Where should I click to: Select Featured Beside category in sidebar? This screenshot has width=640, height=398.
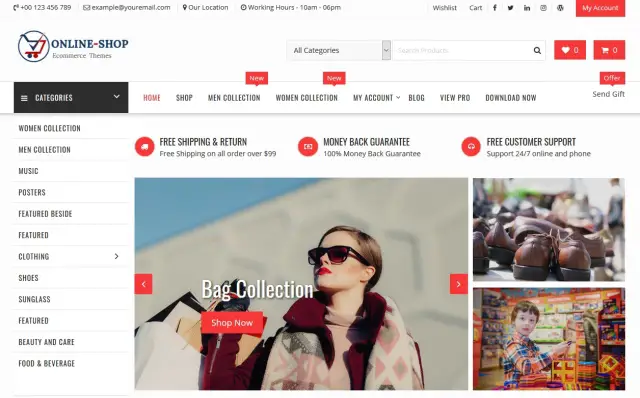(45, 214)
